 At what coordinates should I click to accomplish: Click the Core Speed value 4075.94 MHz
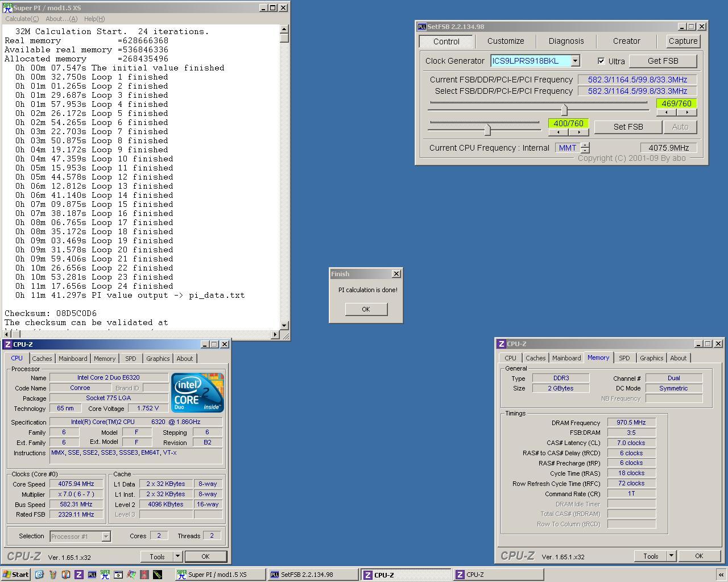pyautogui.click(x=76, y=484)
